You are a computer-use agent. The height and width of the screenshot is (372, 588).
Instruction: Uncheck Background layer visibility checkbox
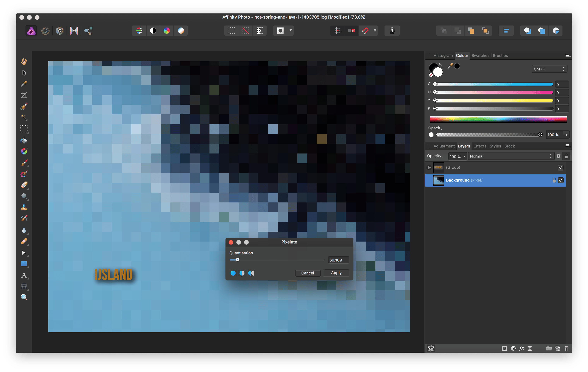(x=561, y=180)
